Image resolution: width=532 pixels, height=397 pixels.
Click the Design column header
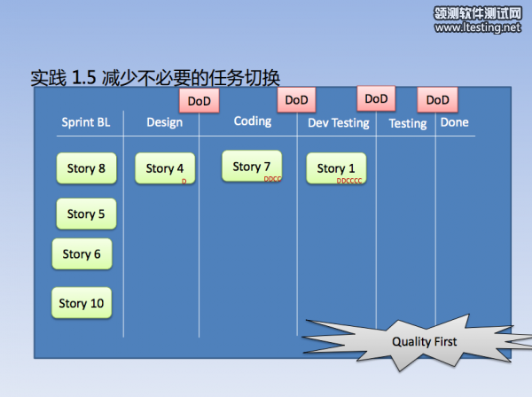click(165, 122)
